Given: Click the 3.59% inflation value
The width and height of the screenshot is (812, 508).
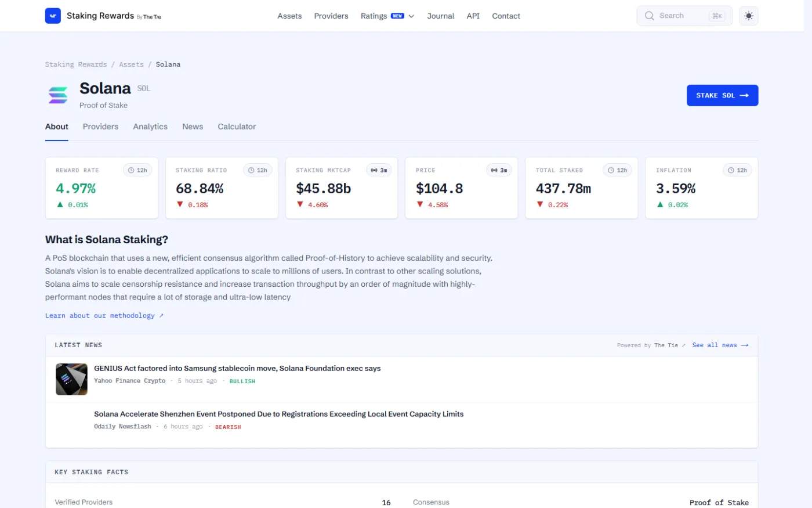Looking at the screenshot, I should [676, 189].
